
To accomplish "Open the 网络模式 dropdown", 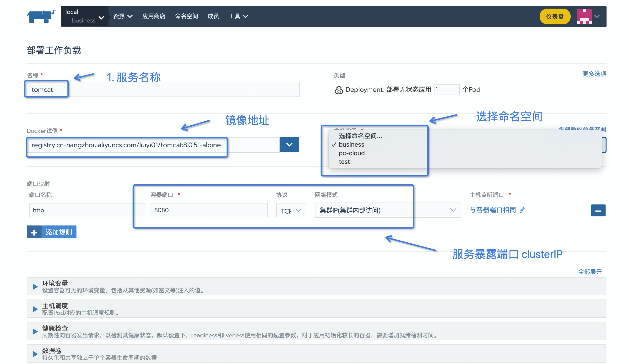I will (x=388, y=210).
